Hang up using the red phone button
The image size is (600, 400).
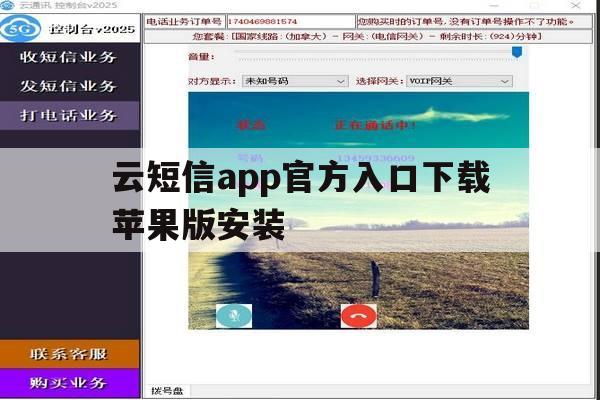tap(359, 316)
